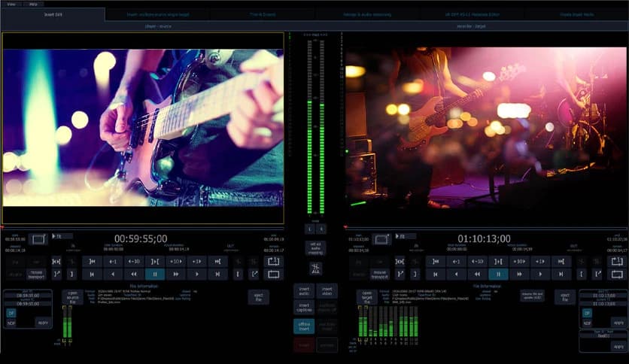
Task: Fast forward the player source
Action: (176, 275)
